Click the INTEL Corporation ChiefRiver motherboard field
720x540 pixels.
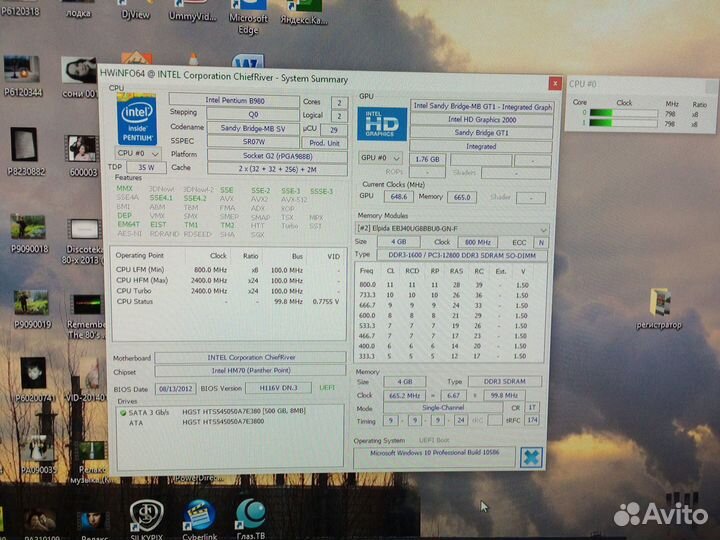click(x=251, y=357)
